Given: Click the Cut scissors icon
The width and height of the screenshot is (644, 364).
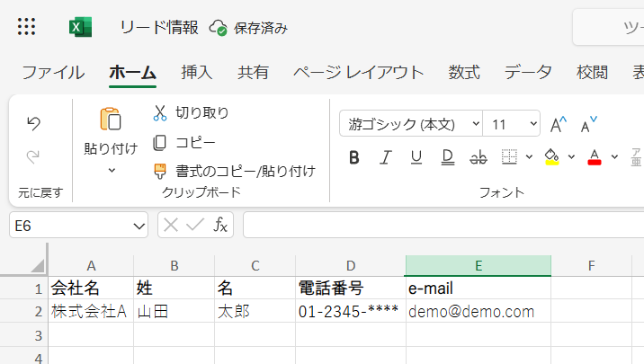Looking at the screenshot, I should pos(160,112).
